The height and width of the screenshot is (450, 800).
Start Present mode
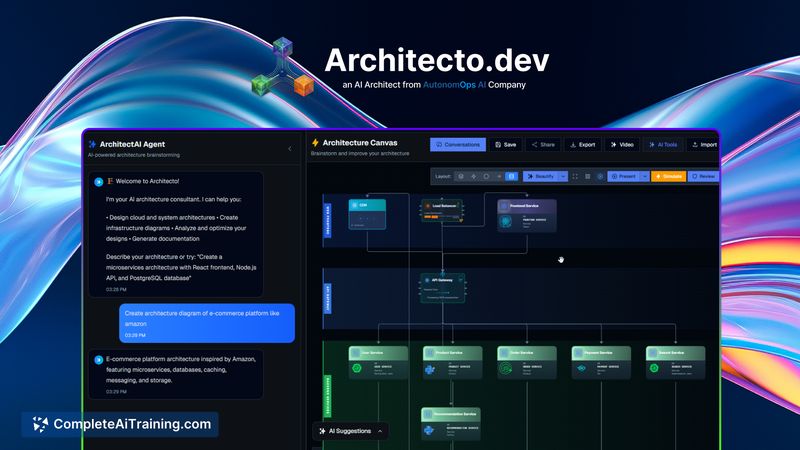point(623,176)
